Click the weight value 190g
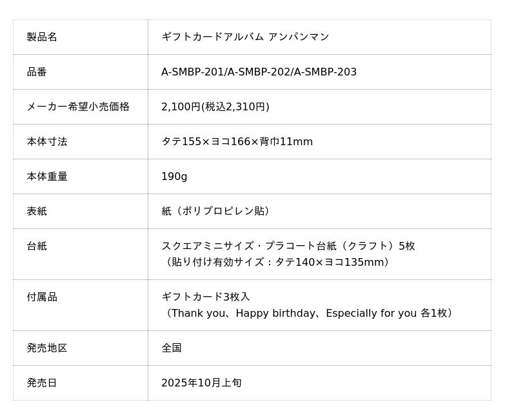Image resolution: width=516 pixels, height=420 pixels. (x=174, y=176)
